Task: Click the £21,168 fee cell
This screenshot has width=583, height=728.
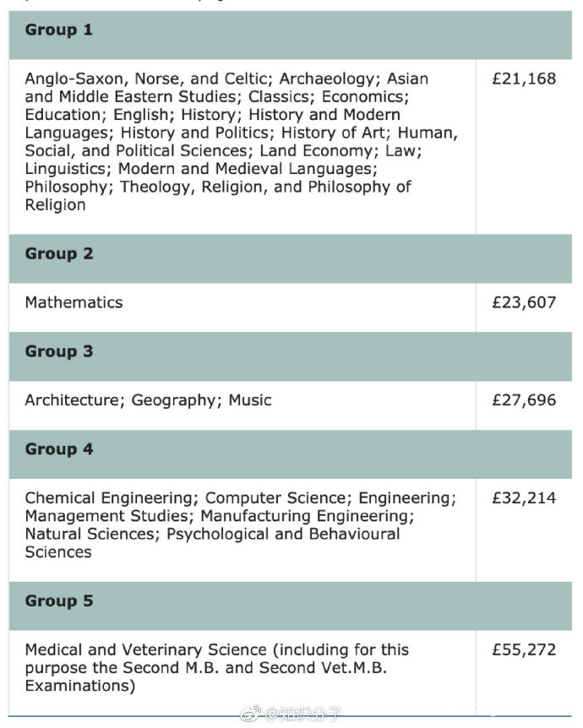Action: (x=524, y=79)
